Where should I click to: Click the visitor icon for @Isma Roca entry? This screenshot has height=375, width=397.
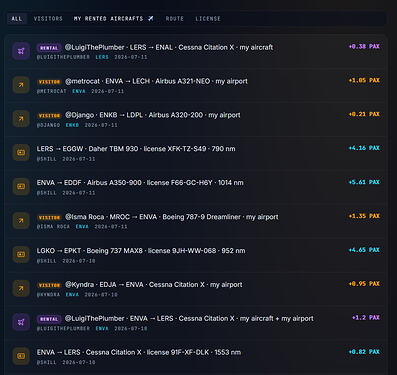pyautogui.click(x=21, y=221)
